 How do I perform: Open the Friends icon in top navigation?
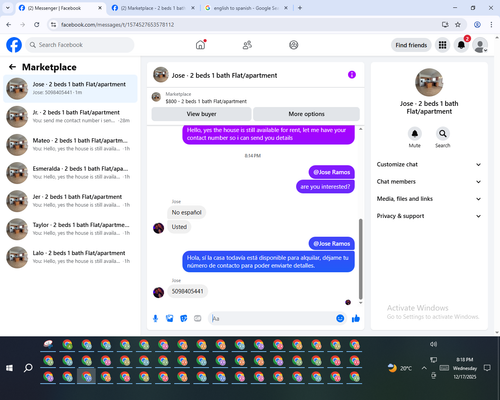[247, 45]
